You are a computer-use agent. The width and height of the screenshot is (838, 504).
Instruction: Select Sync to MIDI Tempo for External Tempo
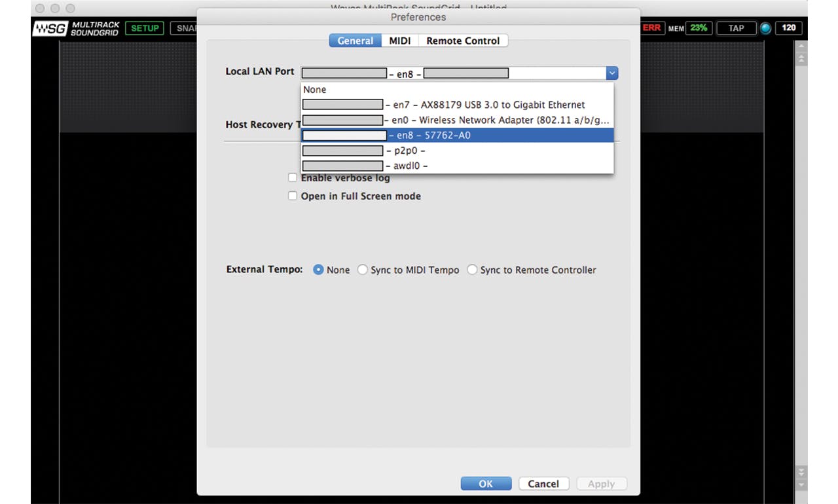(x=363, y=269)
